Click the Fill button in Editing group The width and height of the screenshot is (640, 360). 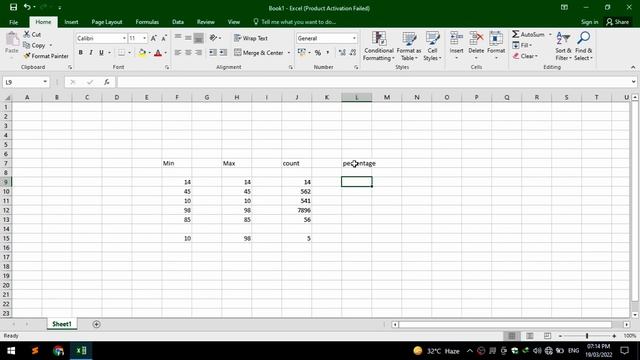click(522, 45)
